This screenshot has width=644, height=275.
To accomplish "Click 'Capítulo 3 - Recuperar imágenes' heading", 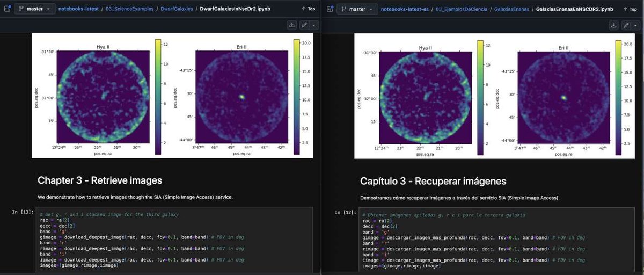I will [433, 182].
